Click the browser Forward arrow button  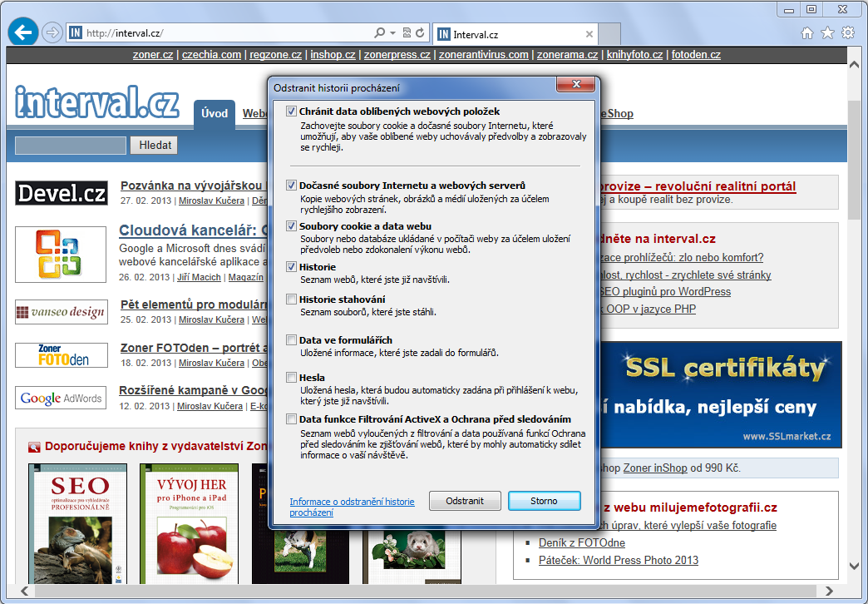click(x=52, y=32)
